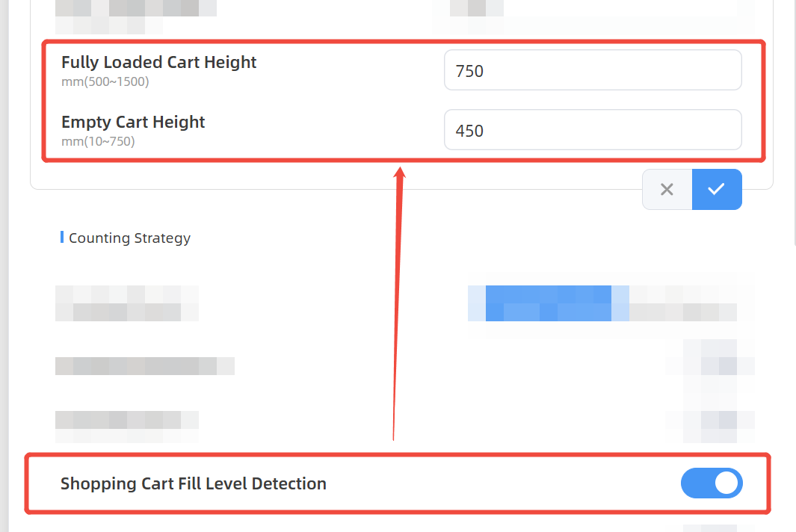Click the Counting Strategy section heading
Screen dimensions: 796x532
129,238
